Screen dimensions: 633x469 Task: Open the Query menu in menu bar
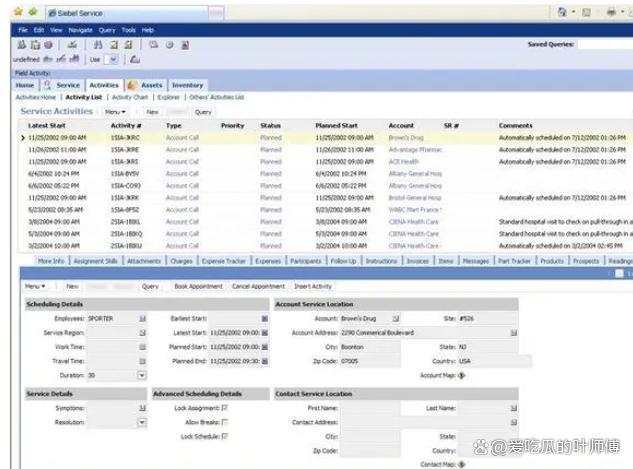[x=107, y=30]
